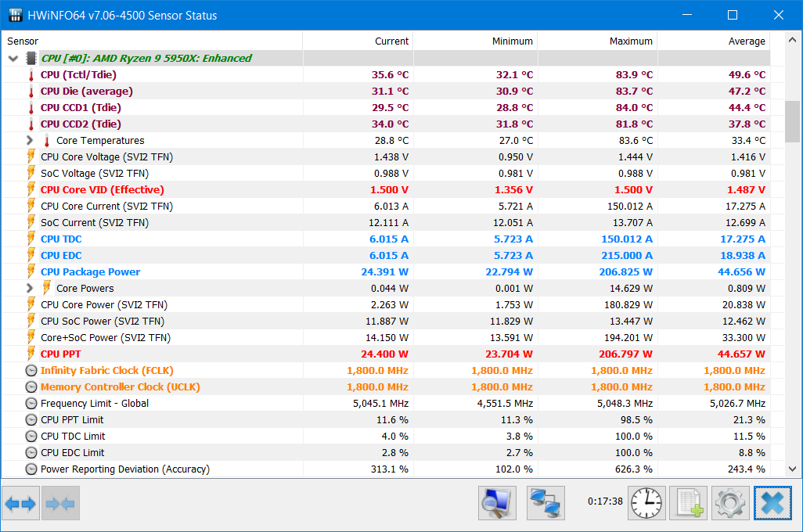The image size is (803, 532).
Task: Click the 1.487 V average VID value
Action: [746, 189]
